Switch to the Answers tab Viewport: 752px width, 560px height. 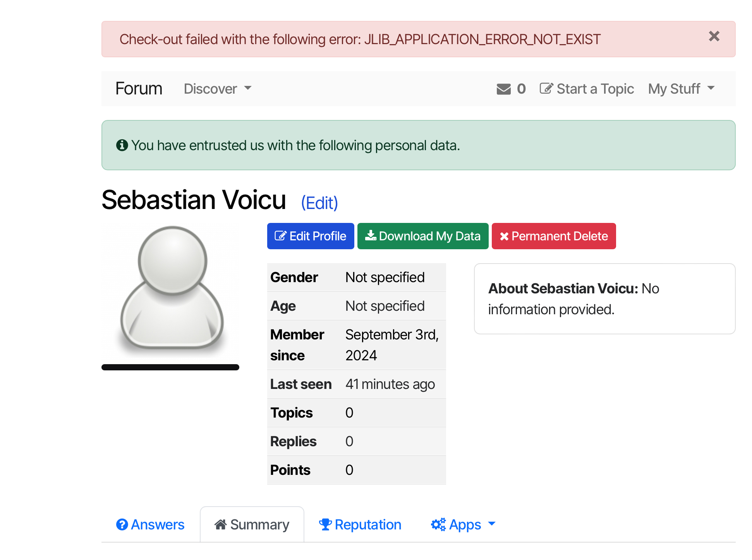[158, 524]
